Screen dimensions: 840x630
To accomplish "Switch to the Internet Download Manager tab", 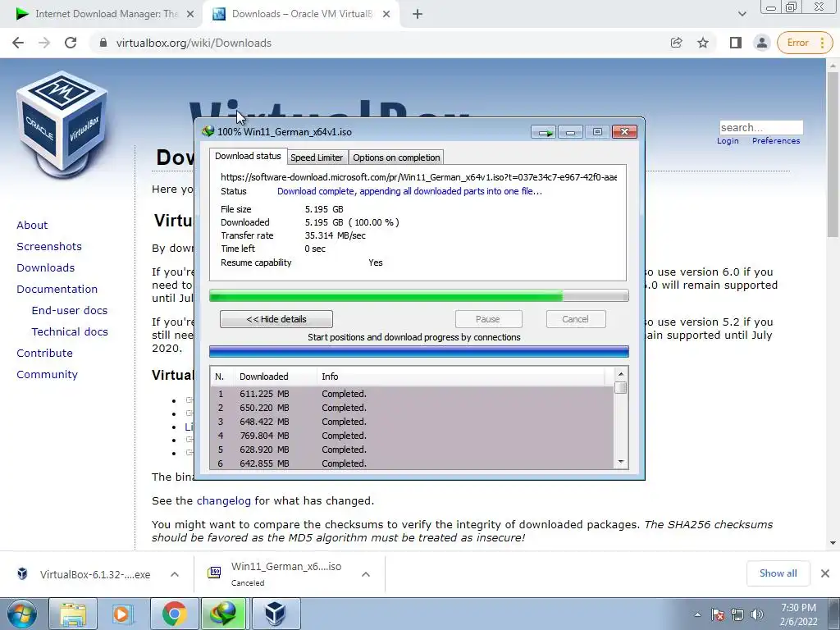I will coord(102,15).
